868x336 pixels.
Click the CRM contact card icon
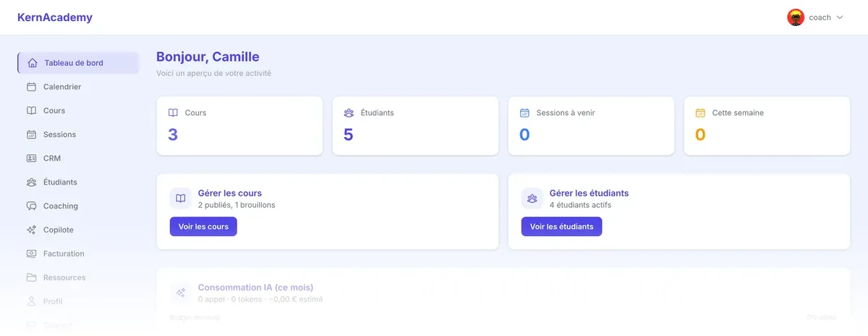(31, 159)
